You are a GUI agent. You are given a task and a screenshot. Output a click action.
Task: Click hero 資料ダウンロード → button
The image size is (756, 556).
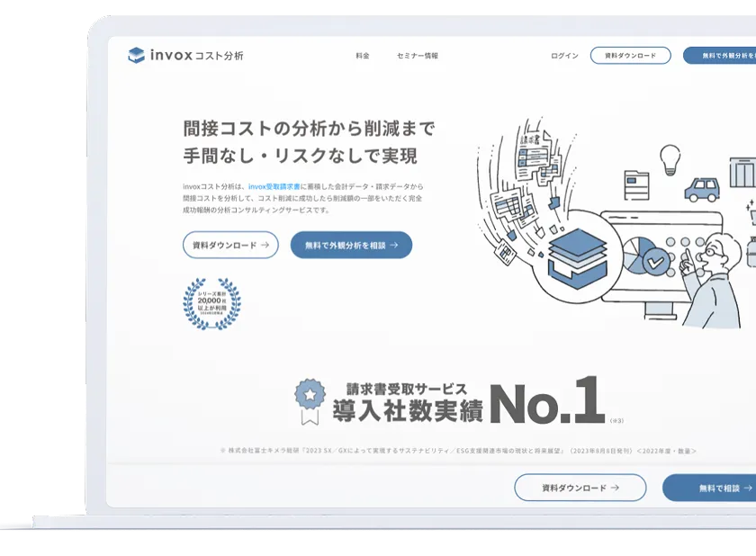(230, 245)
